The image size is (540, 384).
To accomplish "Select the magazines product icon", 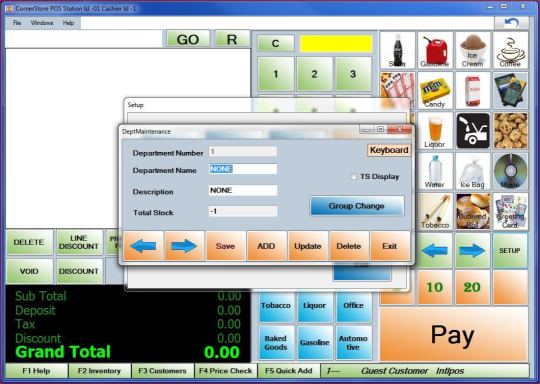I will pyautogui.click(x=510, y=91).
